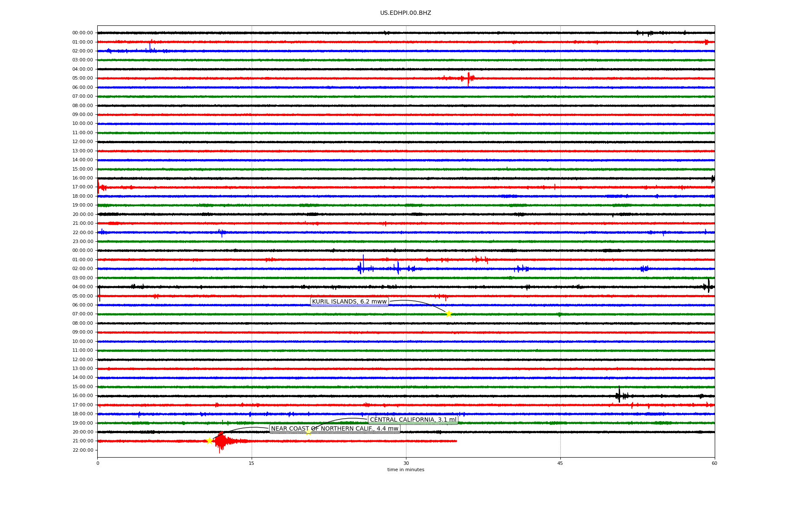Click the 30 tick label on x-axis
This screenshot has height=508, width=812.
[406, 463]
